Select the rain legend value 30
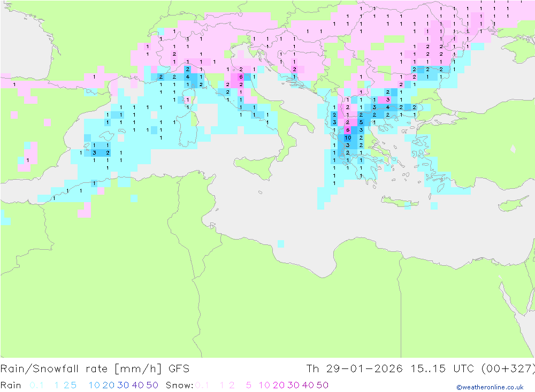Image resolution: width=535 pixels, height=392 pixels. (x=123, y=385)
